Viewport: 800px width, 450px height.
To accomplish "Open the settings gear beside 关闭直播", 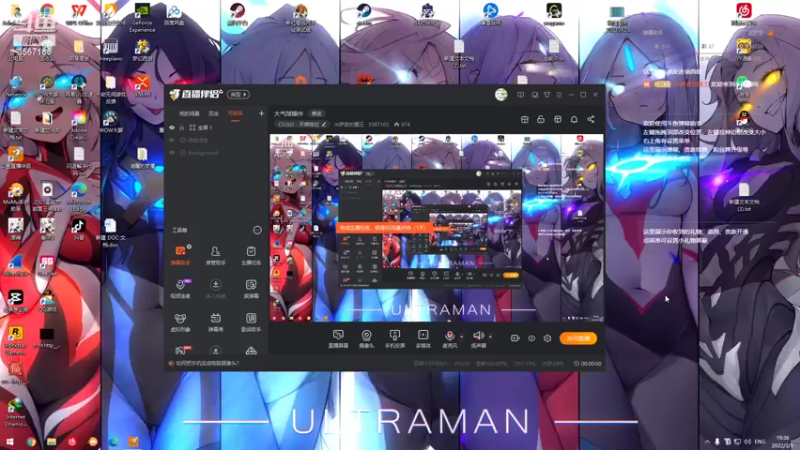I will coord(547,338).
